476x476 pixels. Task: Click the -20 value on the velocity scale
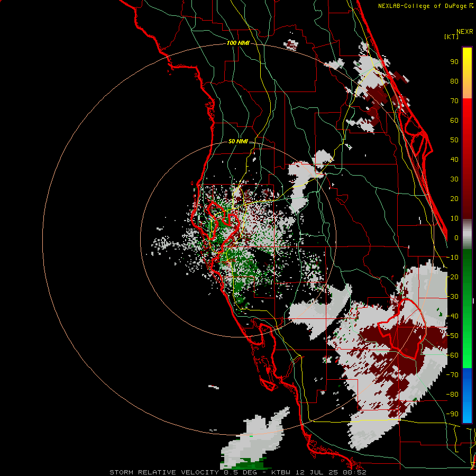tap(452, 277)
